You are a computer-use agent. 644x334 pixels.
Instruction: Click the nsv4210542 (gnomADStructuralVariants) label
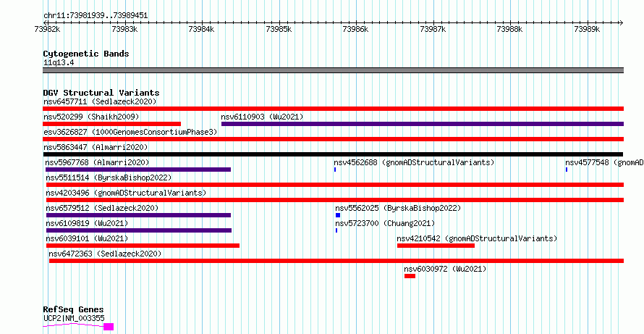coord(477,238)
